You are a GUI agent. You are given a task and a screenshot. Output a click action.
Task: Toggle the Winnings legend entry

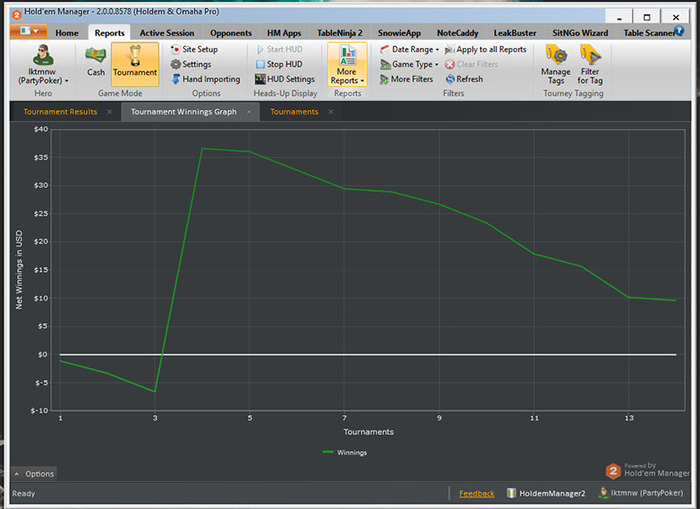(x=344, y=452)
